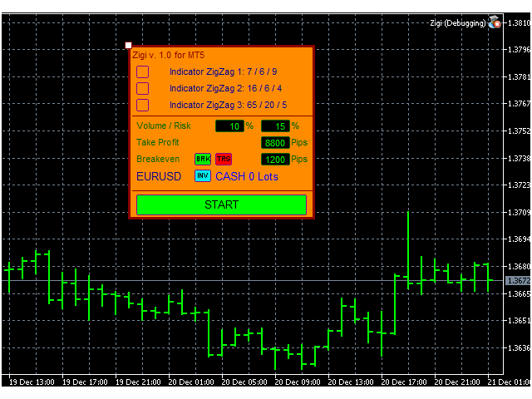Click the 'Indicator ZigZag 2: 16 / 6 / 4' text
Viewport: 532px width, 399px height.
click(x=225, y=89)
